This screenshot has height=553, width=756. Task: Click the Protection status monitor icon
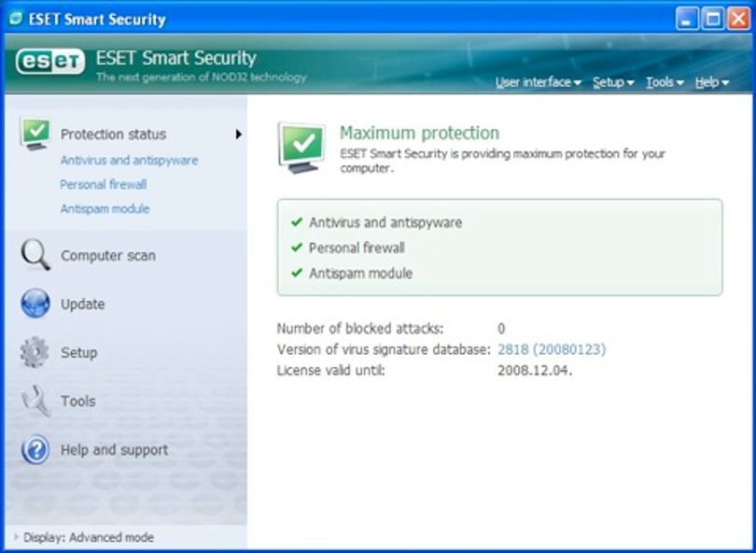pyautogui.click(x=35, y=134)
